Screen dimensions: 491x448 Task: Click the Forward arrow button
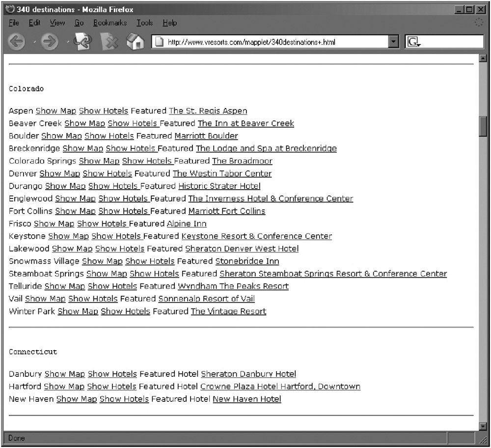click(x=50, y=42)
